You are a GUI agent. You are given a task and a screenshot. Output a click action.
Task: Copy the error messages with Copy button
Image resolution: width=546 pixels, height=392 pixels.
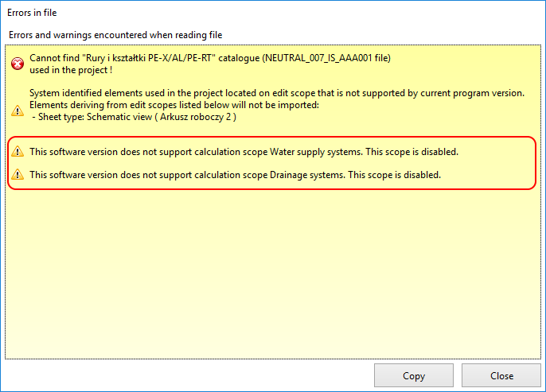[x=414, y=375]
